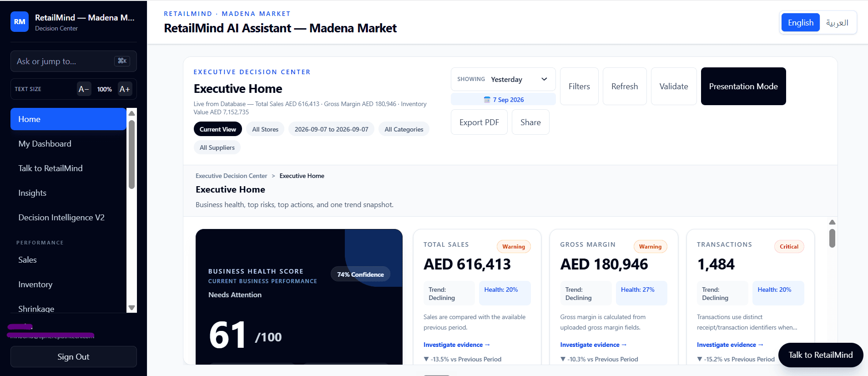868x376 pixels.
Task: Sign Out of the account
Action: 74,357
